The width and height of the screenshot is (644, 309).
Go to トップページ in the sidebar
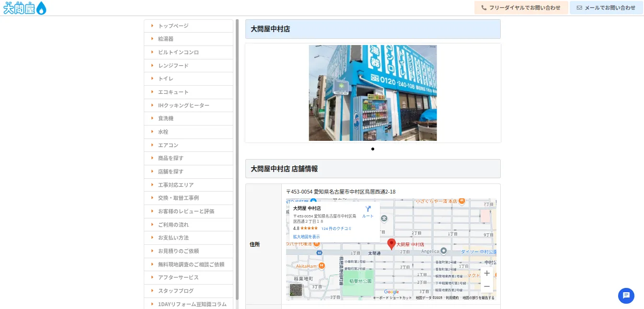point(188,26)
